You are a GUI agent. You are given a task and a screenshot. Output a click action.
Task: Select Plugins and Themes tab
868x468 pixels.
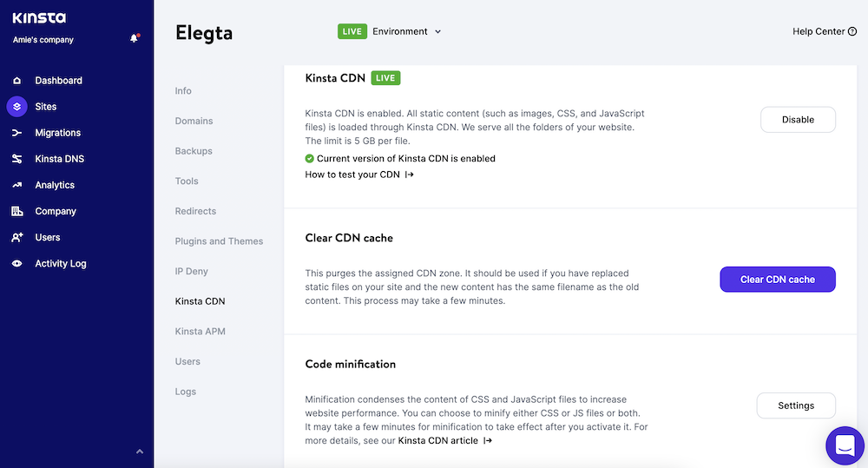(x=220, y=241)
